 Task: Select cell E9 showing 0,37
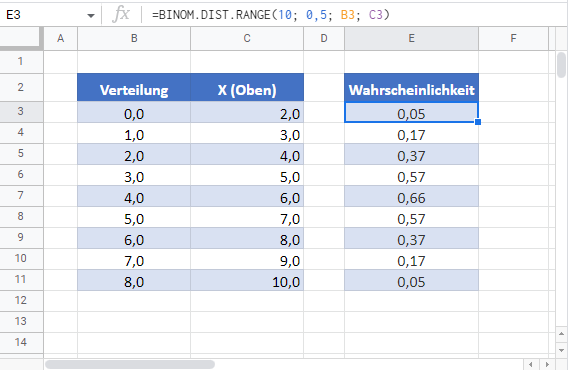(x=412, y=238)
